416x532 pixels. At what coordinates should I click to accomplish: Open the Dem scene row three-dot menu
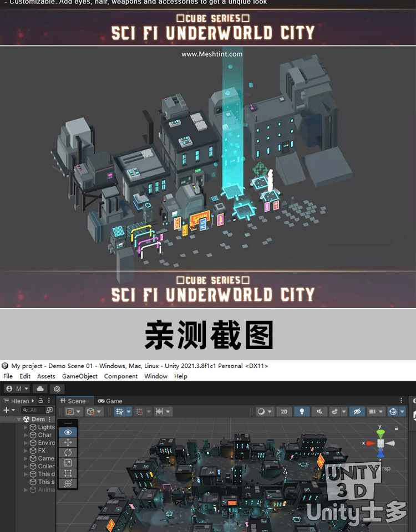pyautogui.click(x=49, y=420)
